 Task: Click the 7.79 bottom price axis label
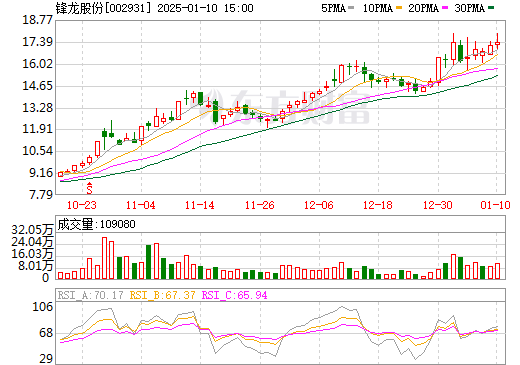click(x=41, y=194)
